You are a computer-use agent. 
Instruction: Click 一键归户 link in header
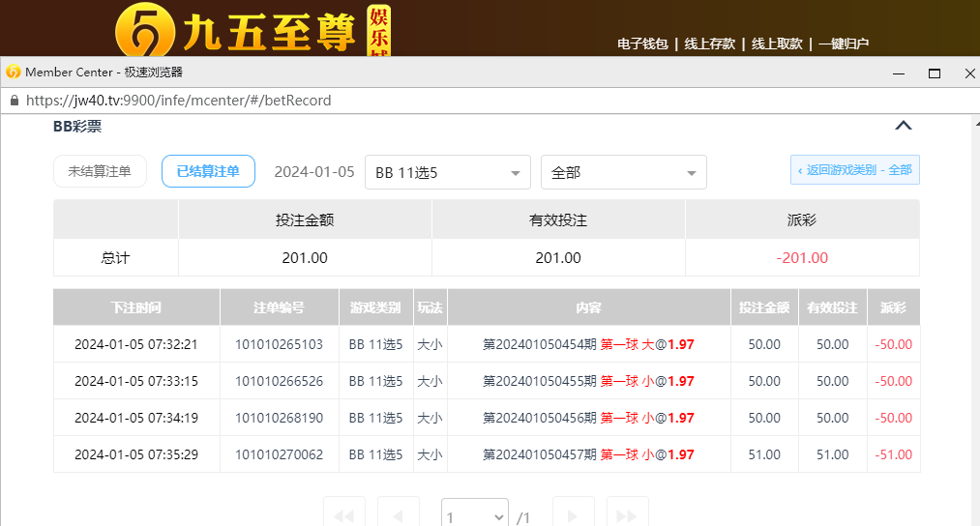pyautogui.click(x=844, y=44)
